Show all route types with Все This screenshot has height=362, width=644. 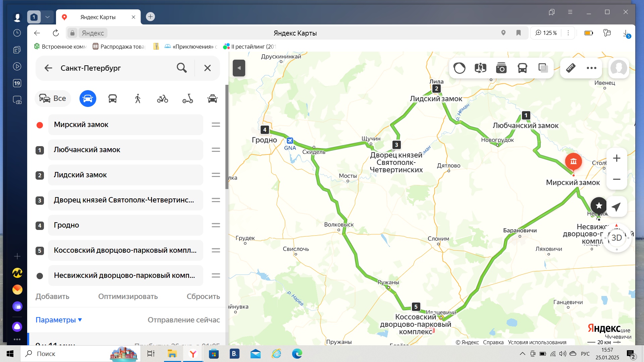coord(53,99)
